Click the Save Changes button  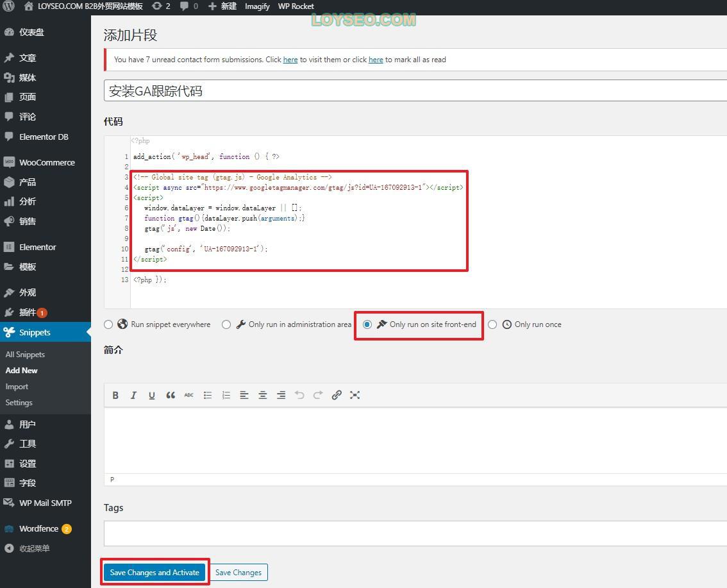coord(238,572)
